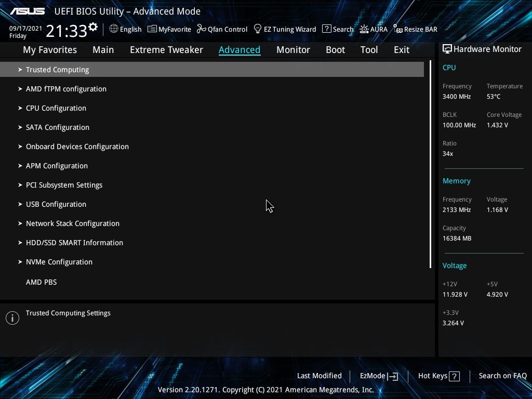Open SATA Configuration entry text
Screen dimensions: 532x399
point(57,128)
